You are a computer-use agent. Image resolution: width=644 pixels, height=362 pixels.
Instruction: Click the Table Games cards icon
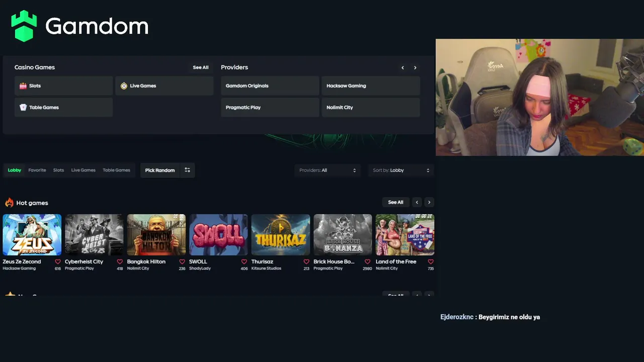(23, 108)
